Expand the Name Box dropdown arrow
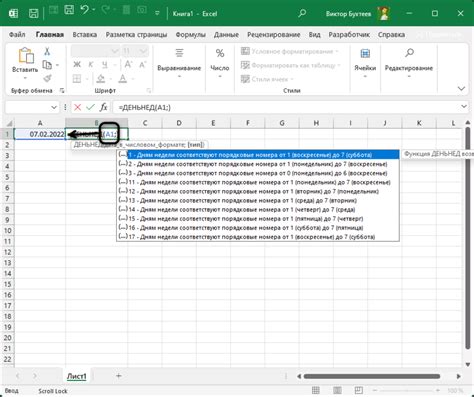 pyautogui.click(x=54, y=107)
